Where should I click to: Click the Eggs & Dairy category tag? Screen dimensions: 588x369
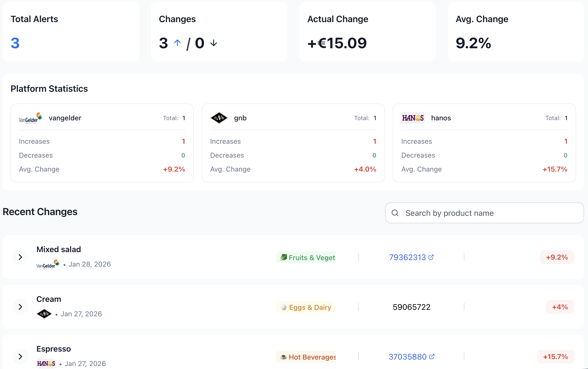pos(306,307)
